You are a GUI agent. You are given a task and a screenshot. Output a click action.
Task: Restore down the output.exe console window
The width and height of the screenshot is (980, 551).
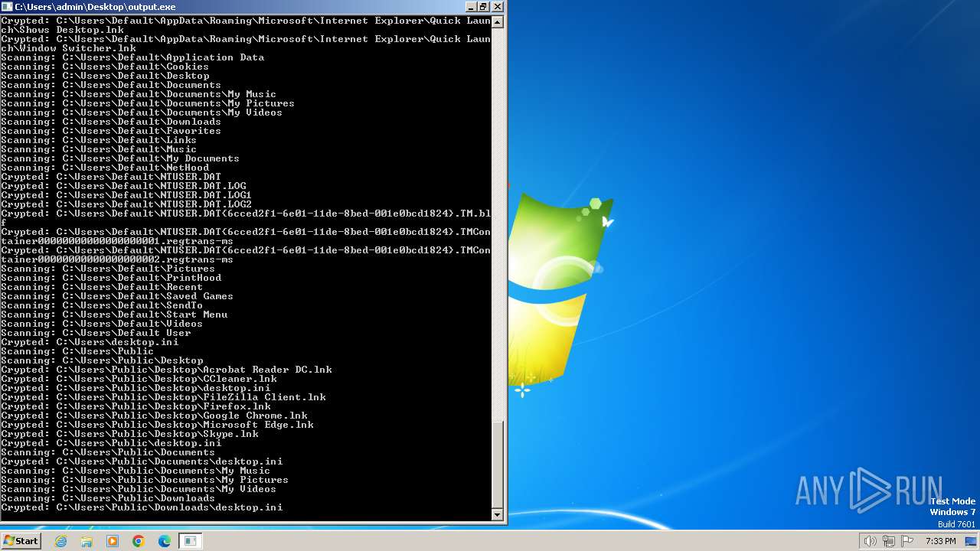pyautogui.click(x=483, y=7)
